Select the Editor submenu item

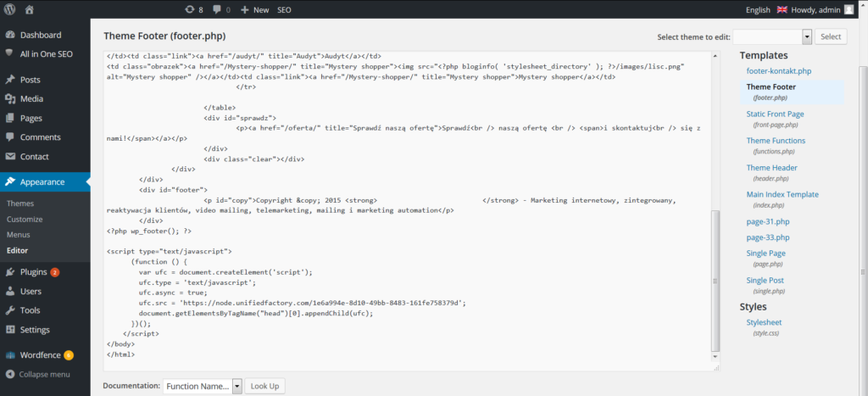[17, 250]
